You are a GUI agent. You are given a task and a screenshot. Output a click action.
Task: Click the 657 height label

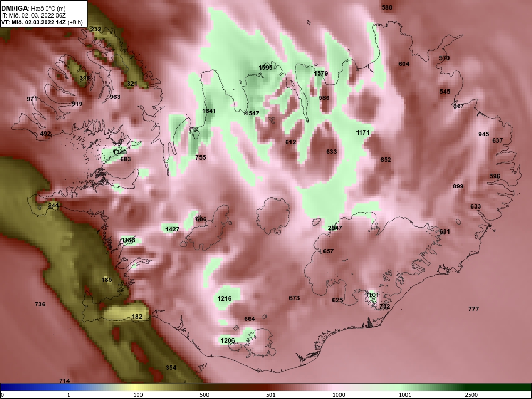tap(328, 252)
